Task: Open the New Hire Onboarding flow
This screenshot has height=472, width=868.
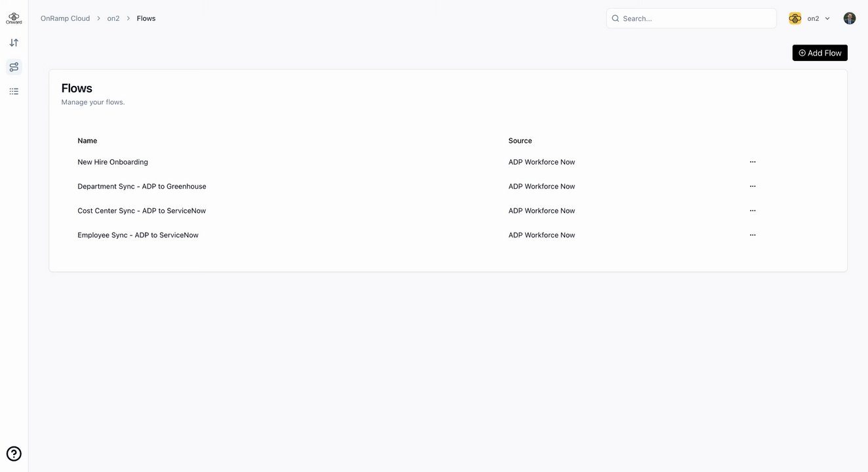Action: pos(113,162)
